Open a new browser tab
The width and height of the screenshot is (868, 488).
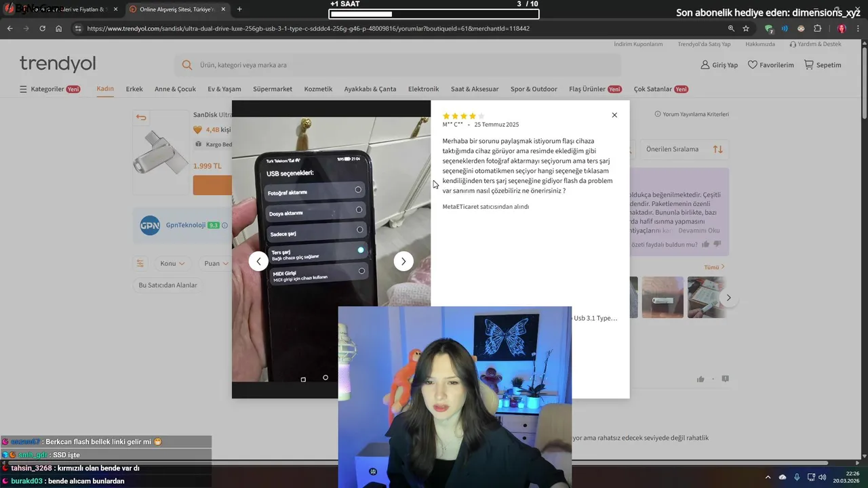pos(239,9)
